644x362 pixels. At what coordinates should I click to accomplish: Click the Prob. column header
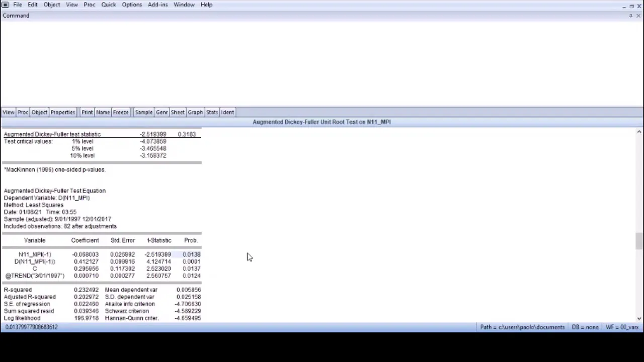point(191,240)
